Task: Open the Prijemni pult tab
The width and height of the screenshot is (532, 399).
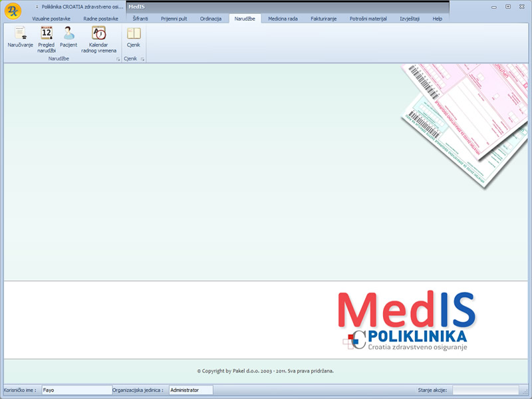Action: coord(174,19)
